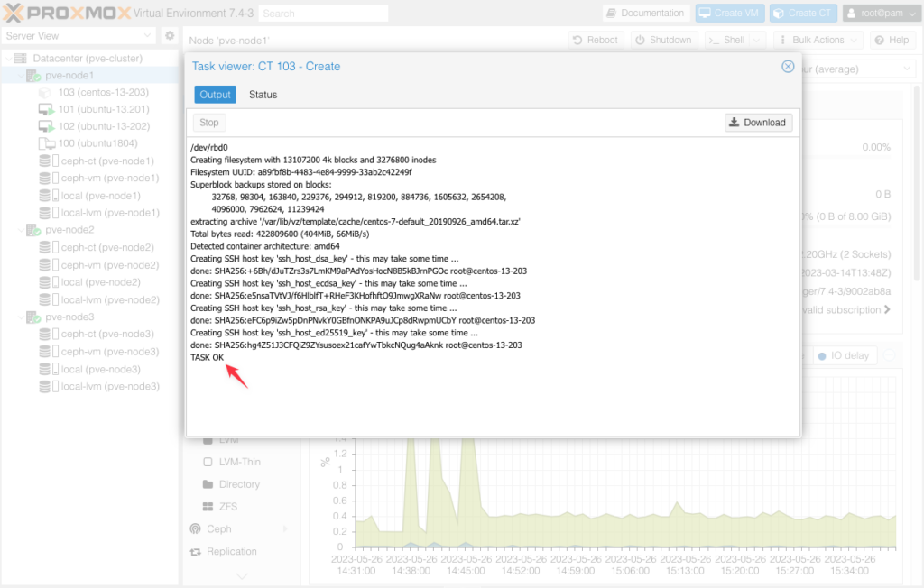The image size is (924, 588).
Task: Select Datacenter (pve-cluster) in tree
Action: 88,59
